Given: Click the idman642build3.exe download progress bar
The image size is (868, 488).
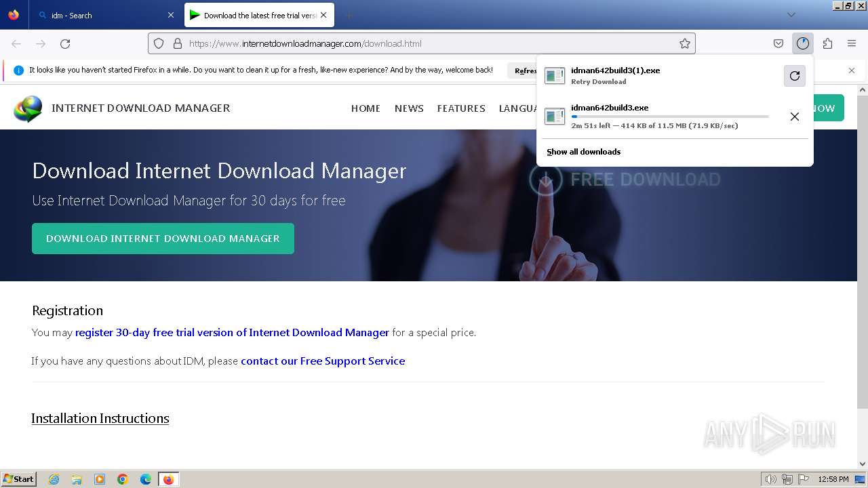Looking at the screenshot, I should (x=670, y=117).
